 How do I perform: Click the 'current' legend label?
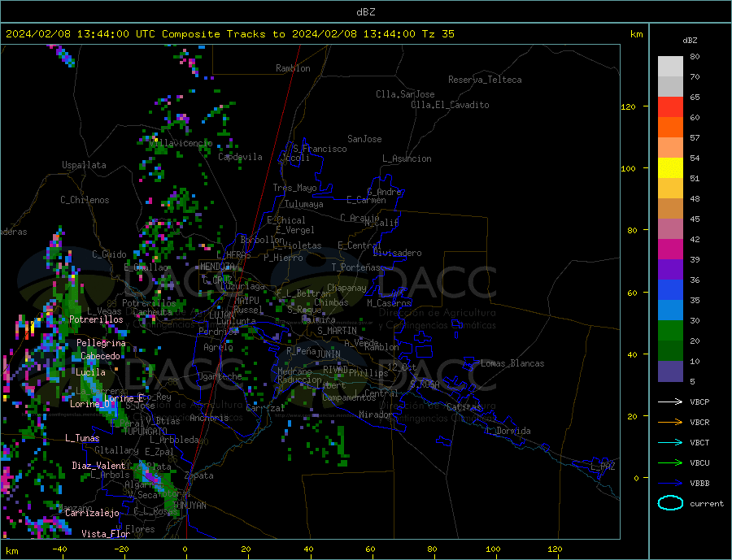pos(707,504)
